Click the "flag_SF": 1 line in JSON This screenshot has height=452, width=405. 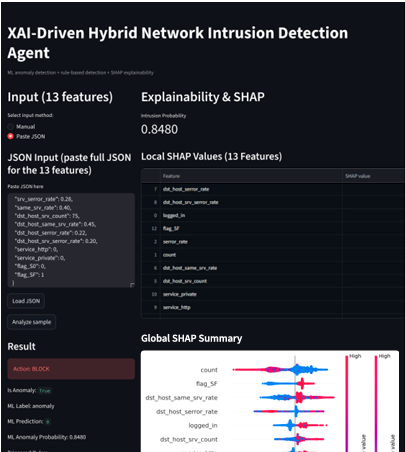point(29,275)
